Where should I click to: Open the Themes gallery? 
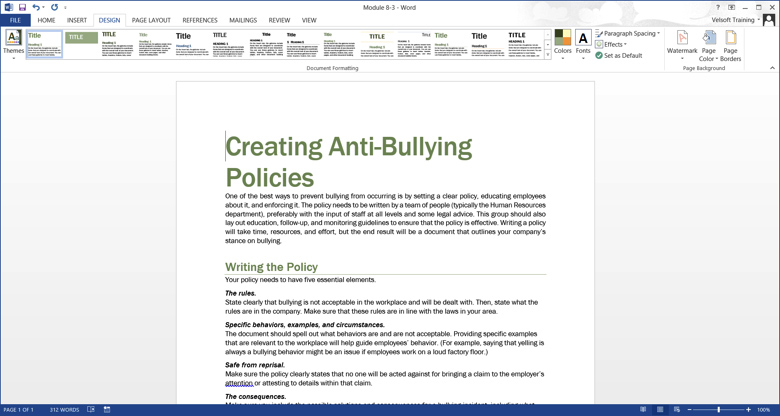(13, 43)
